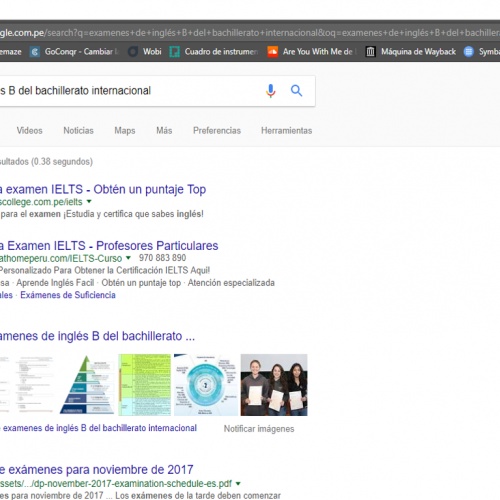Viewport: 500px width, 500px height.
Task: Click Notificar imágenes link
Action: click(259, 429)
